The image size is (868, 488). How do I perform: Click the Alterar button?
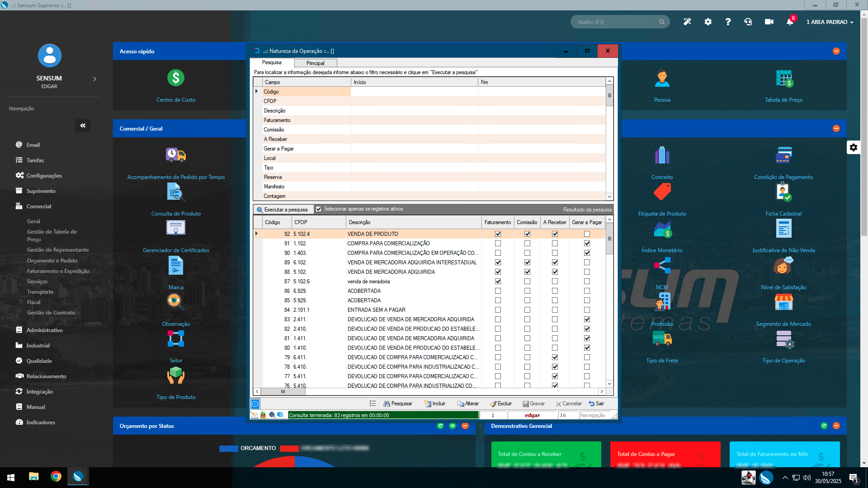coord(468,404)
